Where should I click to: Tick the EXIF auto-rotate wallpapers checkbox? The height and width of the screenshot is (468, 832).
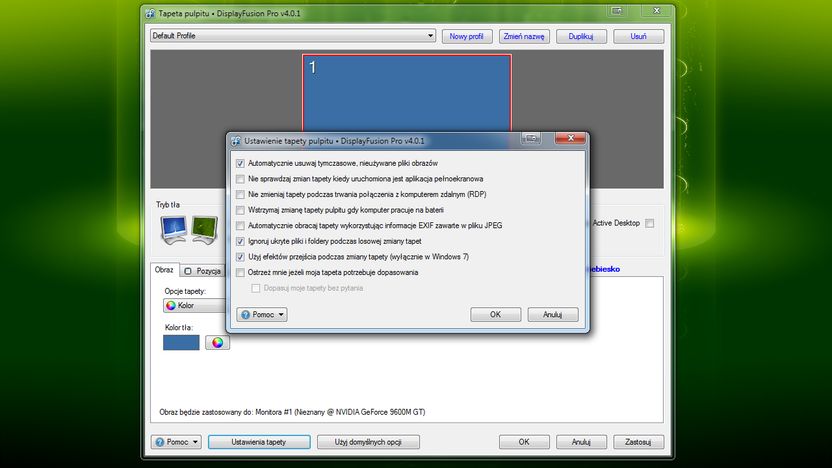click(240, 226)
